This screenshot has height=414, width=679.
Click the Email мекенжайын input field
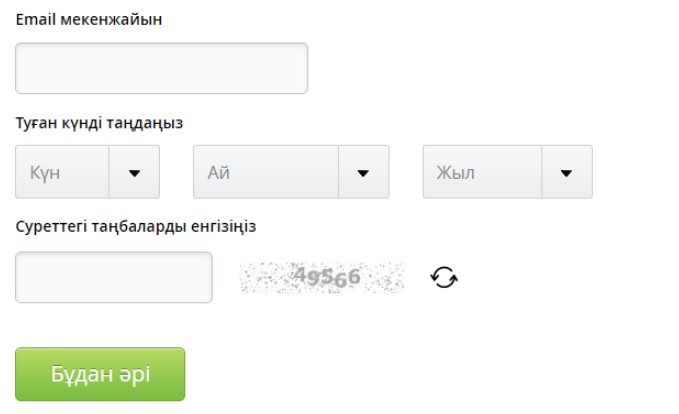pyautogui.click(x=161, y=68)
